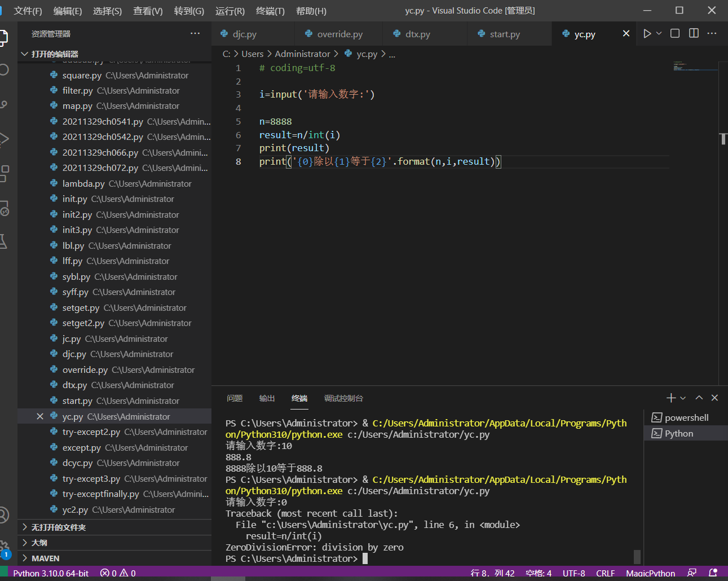
Task: Open new terminal profile dropdown arrow
Action: pos(683,398)
